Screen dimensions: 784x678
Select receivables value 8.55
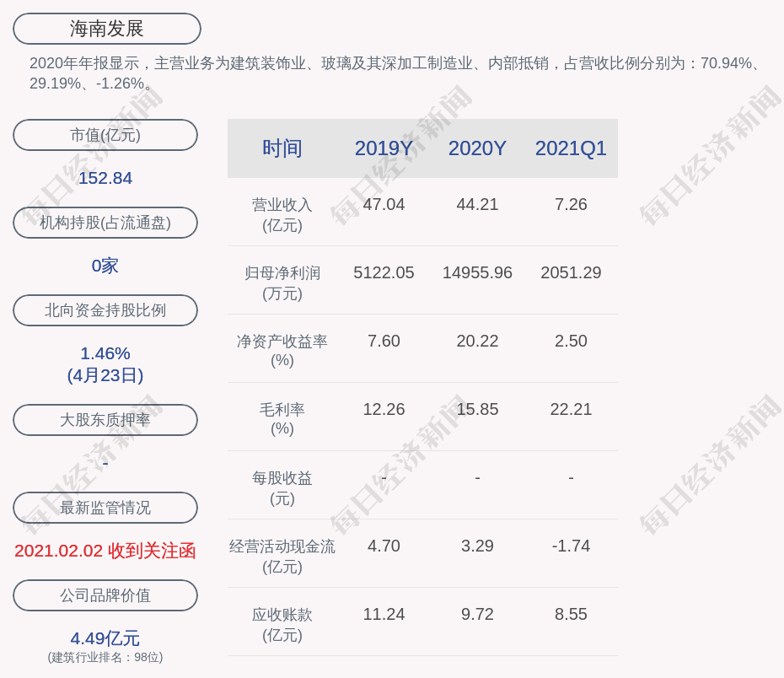pyautogui.click(x=571, y=615)
